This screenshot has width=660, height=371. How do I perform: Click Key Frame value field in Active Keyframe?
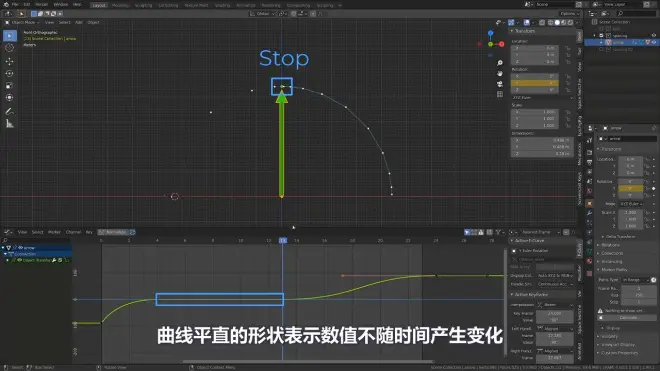(554, 313)
